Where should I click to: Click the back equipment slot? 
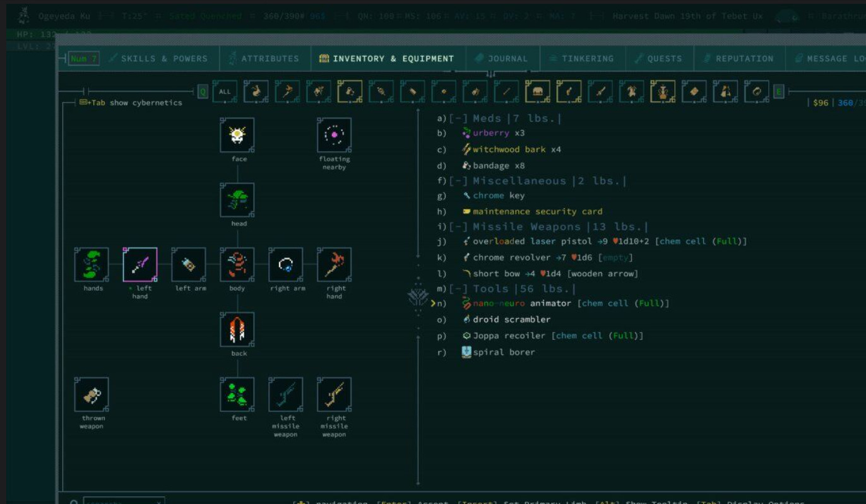(237, 329)
